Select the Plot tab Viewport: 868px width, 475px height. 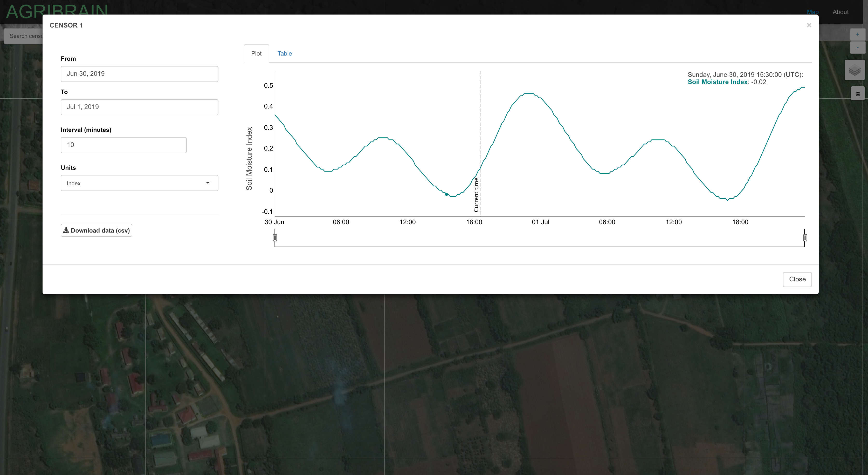pos(256,54)
